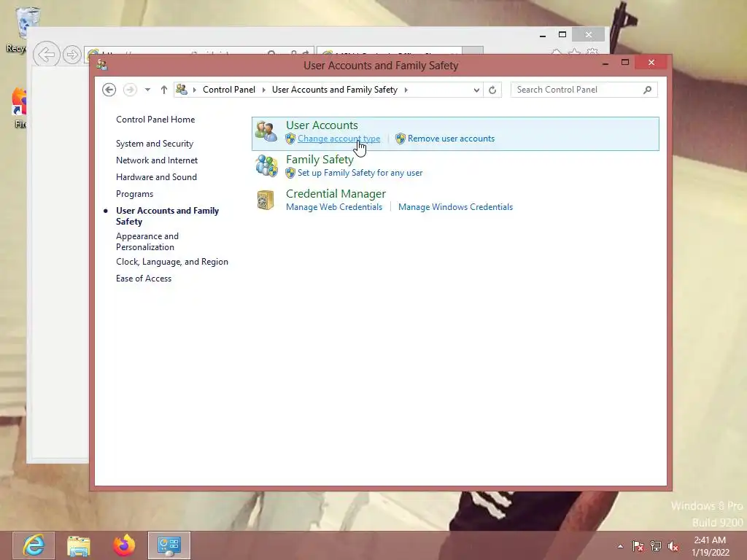747x560 pixels.
Task: Click the Credential Manager safe icon
Action: [x=266, y=200]
